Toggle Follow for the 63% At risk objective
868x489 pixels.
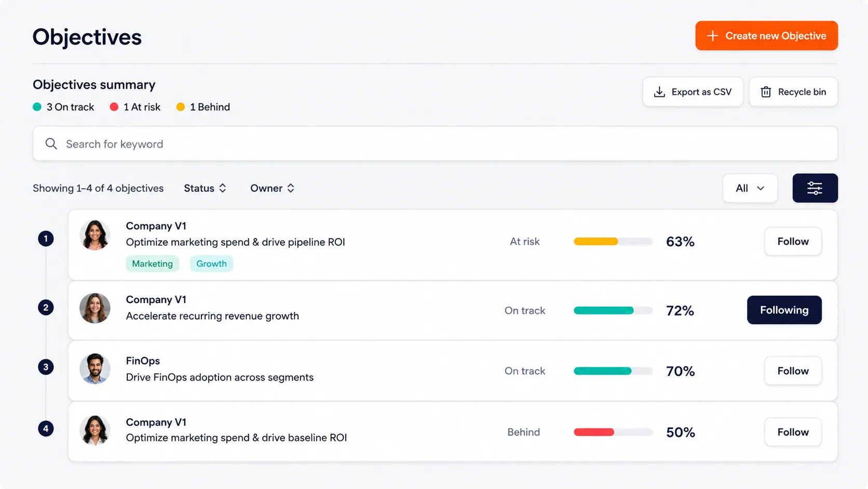pos(793,241)
